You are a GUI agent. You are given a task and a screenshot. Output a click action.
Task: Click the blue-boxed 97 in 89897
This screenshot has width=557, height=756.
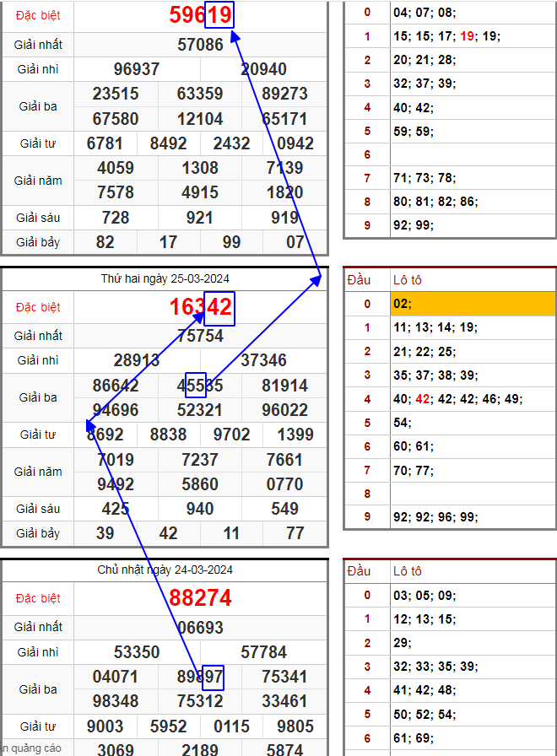(210, 677)
